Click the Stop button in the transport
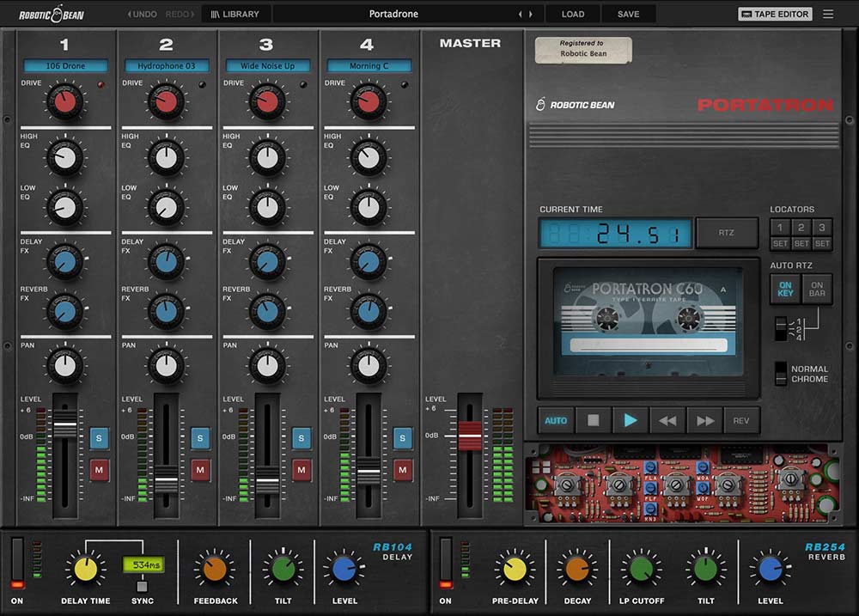859x616 pixels. [x=593, y=420]
